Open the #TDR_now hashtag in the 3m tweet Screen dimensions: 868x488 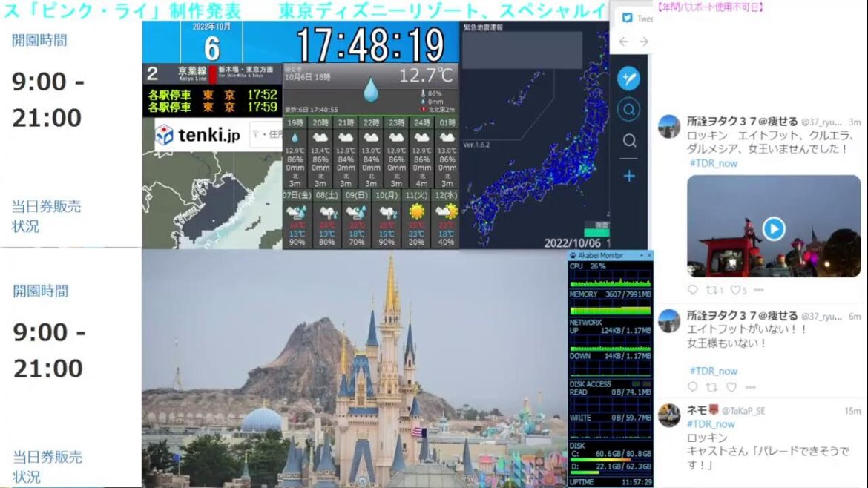click(x=713, y=163)
